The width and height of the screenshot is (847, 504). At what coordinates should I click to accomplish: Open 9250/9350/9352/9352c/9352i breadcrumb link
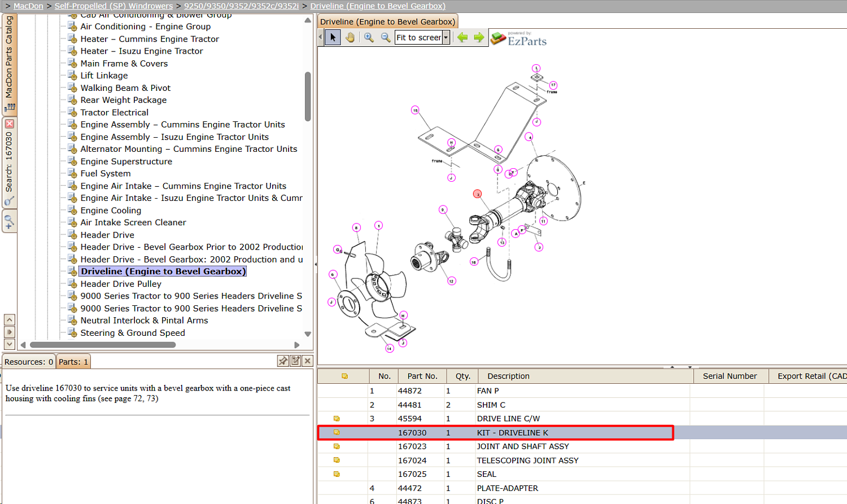242,6
